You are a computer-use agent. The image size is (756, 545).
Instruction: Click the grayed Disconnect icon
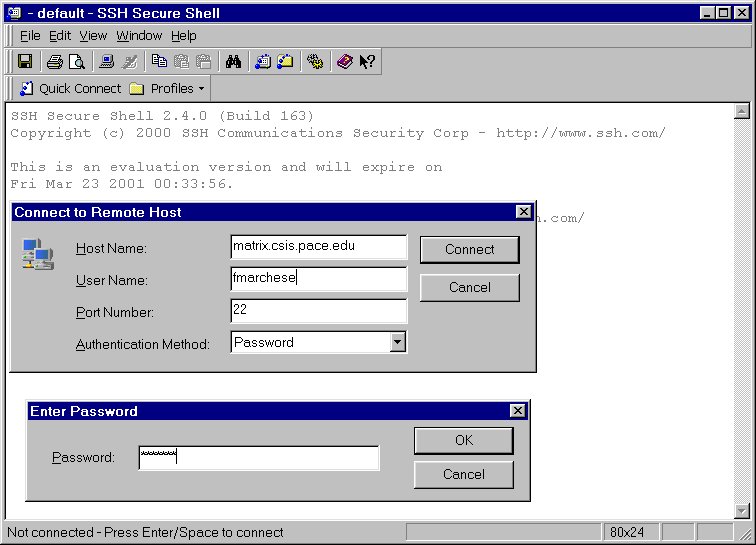[130, 61]
